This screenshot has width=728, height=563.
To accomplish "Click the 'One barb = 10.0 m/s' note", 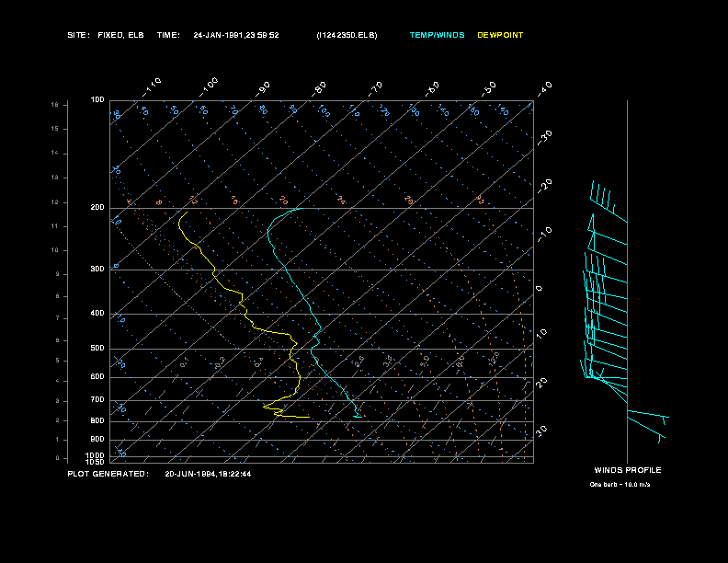I will 620,485.
